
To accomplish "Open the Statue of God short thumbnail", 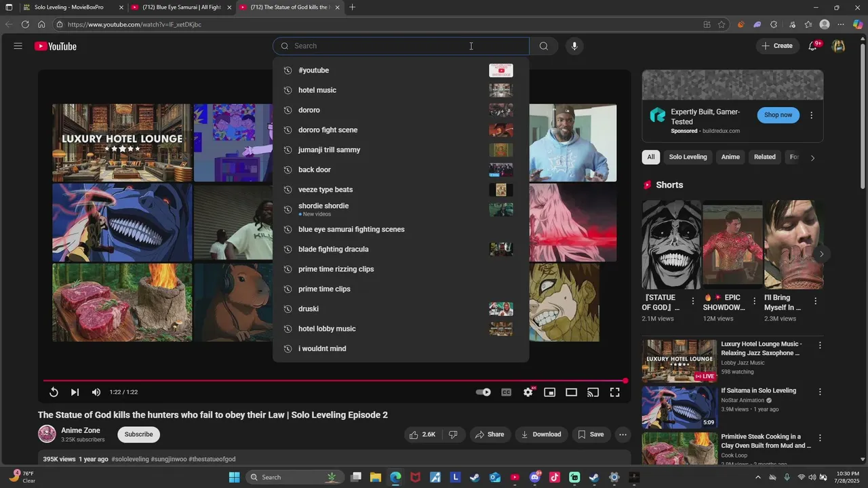I will (671, 245).
